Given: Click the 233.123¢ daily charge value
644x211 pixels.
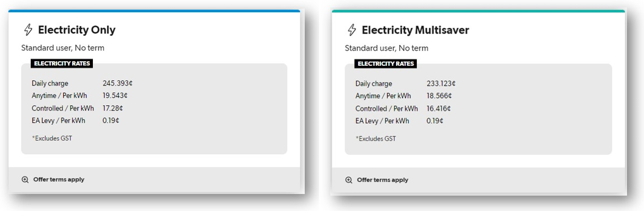Looking at the screenshot, I should [441, 83].
